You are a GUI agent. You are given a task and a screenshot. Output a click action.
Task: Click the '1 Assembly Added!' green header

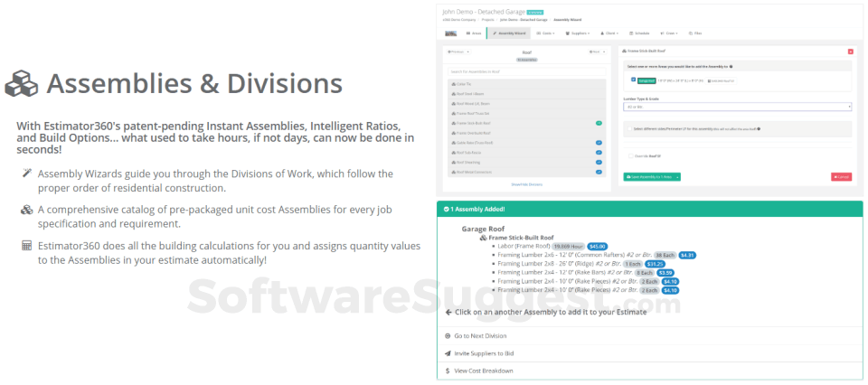coord(650,209)
